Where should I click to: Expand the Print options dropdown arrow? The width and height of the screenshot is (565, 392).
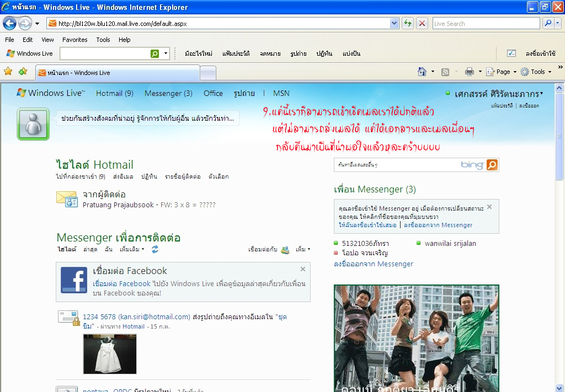tap(480, 72)
